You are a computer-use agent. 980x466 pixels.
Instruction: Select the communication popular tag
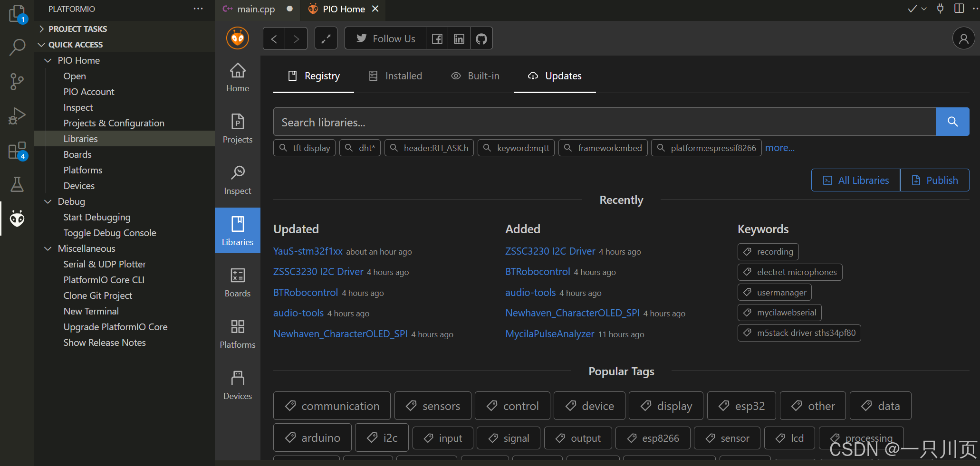(x=332, y=406)
